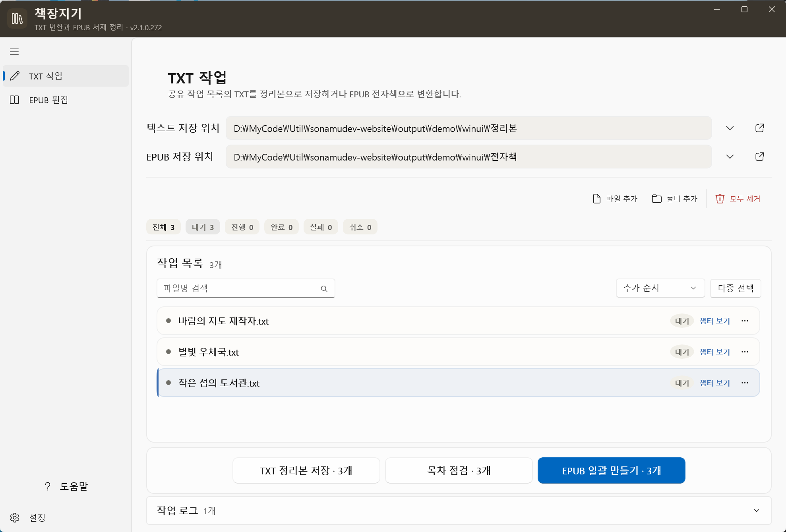786x532 pixels.
Task: Select the 완료 0 filter tab
Action: pos(281,227)
